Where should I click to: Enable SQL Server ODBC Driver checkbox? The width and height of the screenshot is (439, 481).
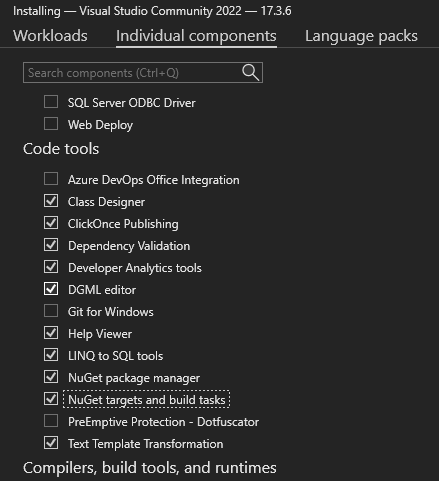tap(51, 102)
